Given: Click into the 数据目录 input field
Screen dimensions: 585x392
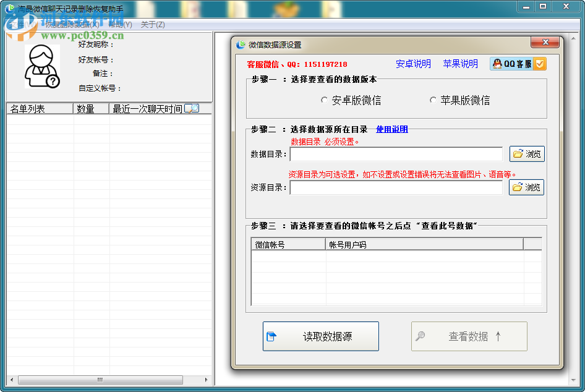Looking at the screenshot, I should [x=396, y=154].
